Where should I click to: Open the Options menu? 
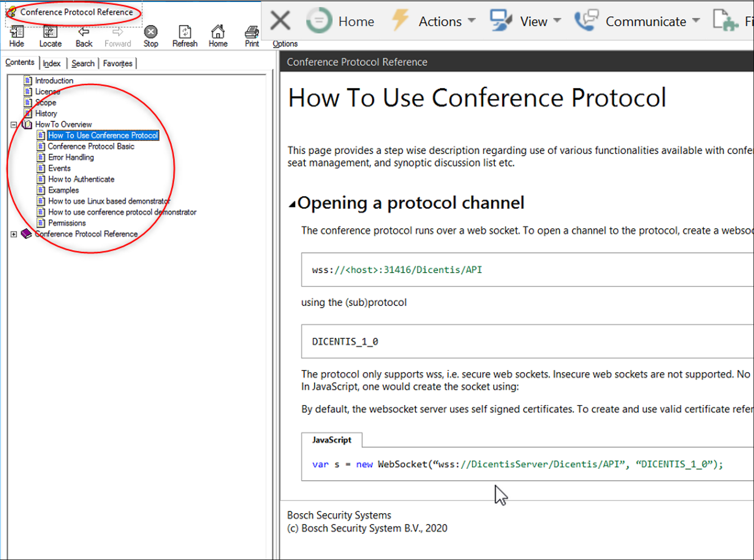click(x=285, y=44)
